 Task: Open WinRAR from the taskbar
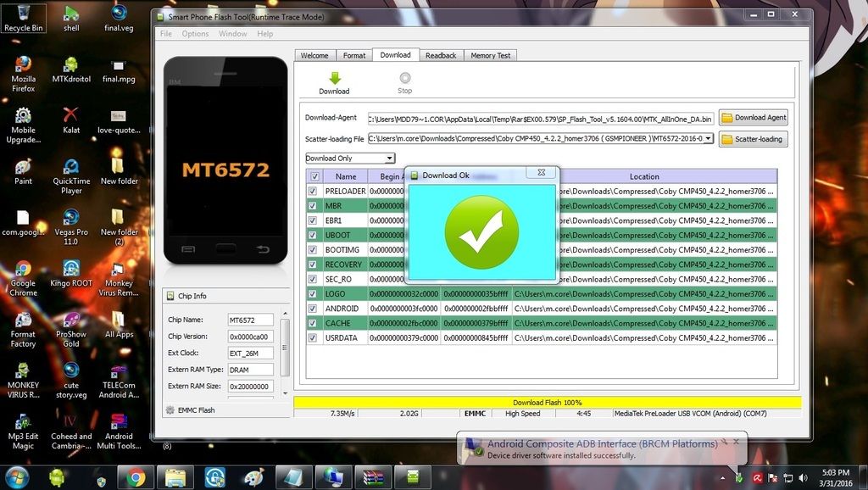coord(373,477)
